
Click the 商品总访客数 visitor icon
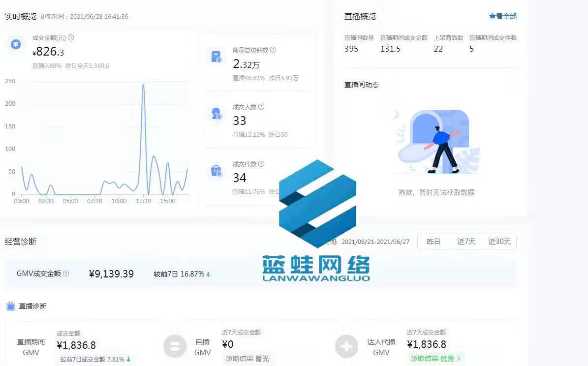pos(216,56)
